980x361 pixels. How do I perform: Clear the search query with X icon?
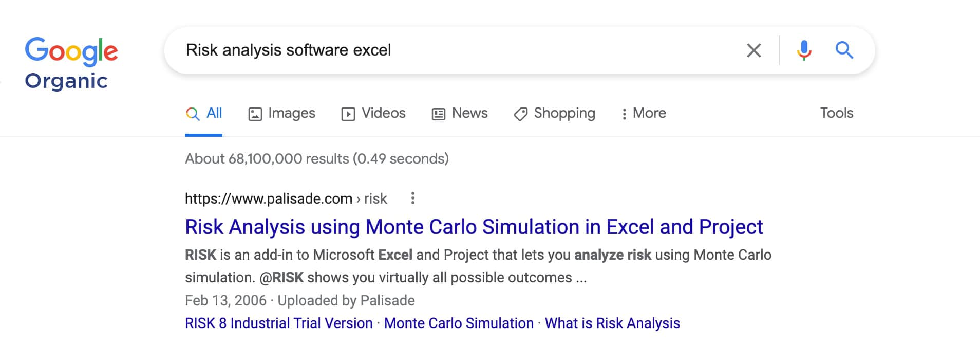click(x=753, y=50)
